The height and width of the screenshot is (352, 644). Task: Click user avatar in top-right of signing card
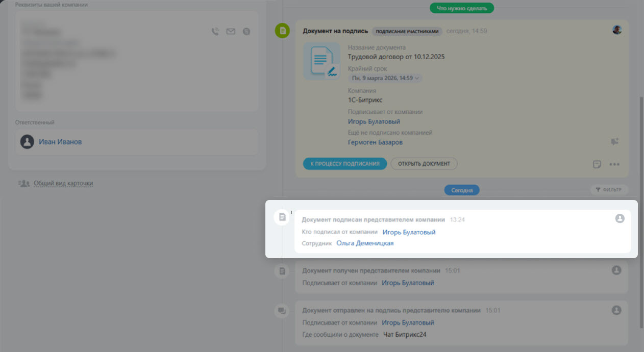(617, 30)
